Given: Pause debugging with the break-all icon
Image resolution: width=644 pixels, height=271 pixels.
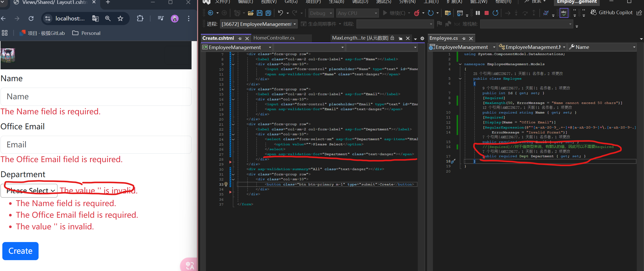Looking at the screenshot, I should 478,13.
